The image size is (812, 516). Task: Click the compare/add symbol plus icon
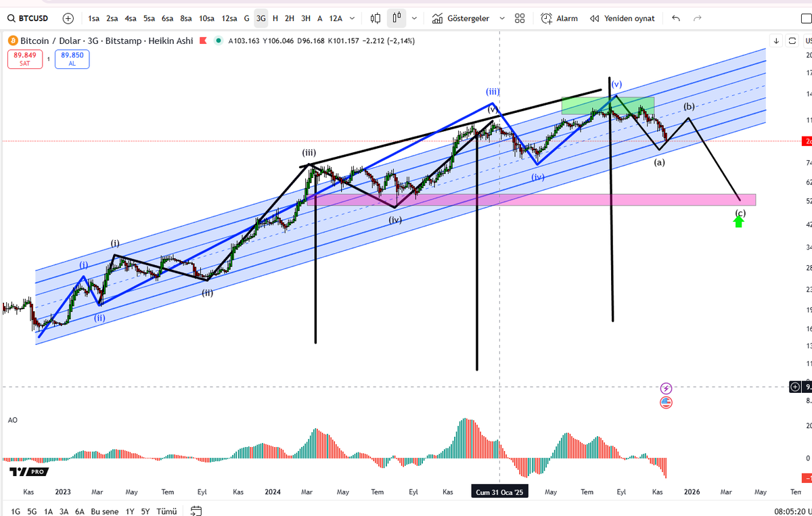[68, 18]
